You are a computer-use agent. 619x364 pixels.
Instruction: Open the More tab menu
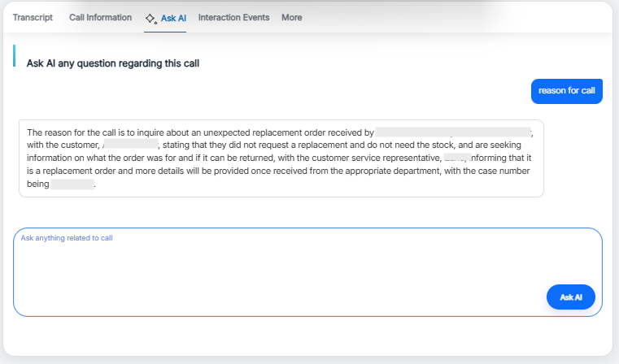click(x=291, y=17)
